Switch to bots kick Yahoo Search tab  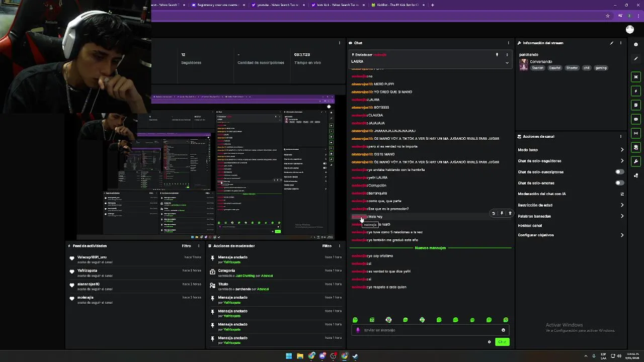(x=338, y=5)
